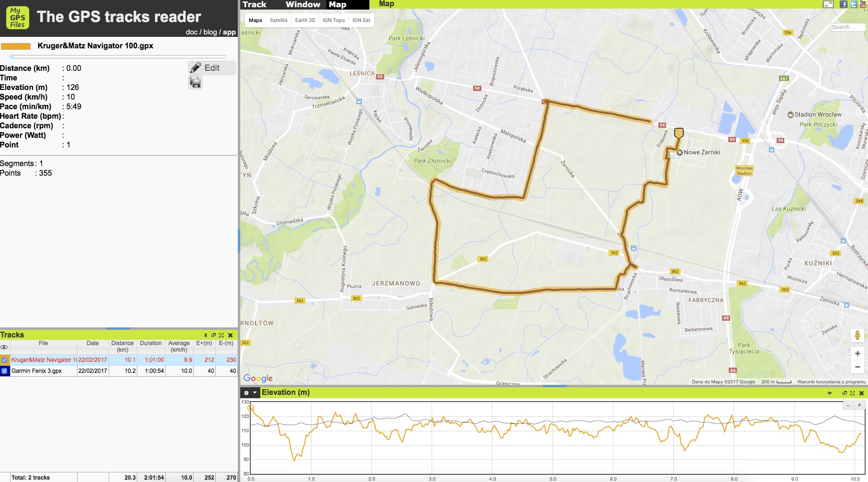Screen dimensions: 868x482
Task: Detach the Tracks panel to window
Action: (x=213, y=335)
